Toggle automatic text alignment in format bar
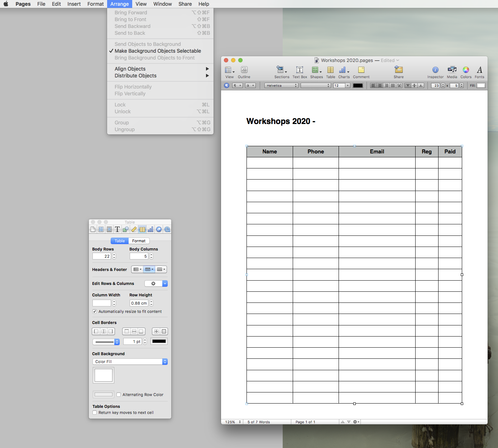 click(399, 86)
